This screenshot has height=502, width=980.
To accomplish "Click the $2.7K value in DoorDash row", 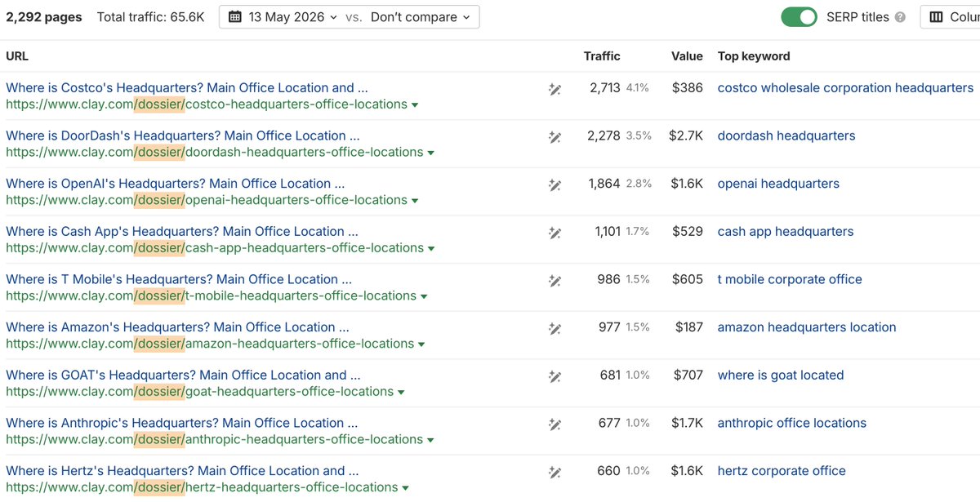I will (686, 135).
